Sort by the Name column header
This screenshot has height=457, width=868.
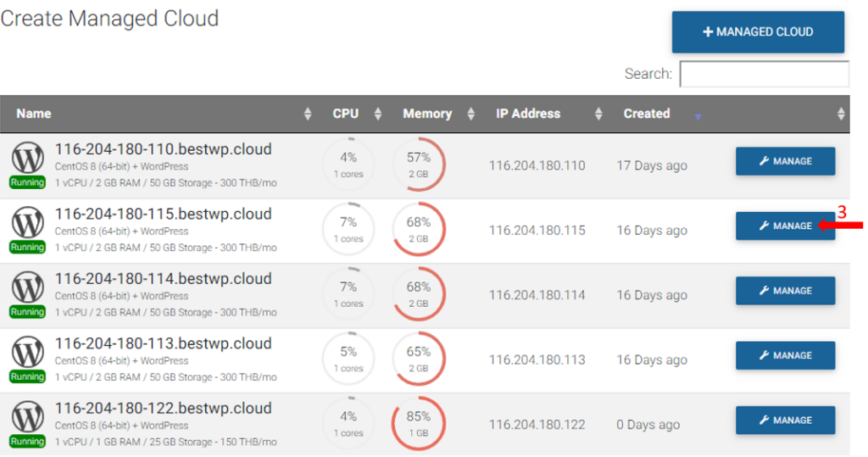(x=34, y=114)
